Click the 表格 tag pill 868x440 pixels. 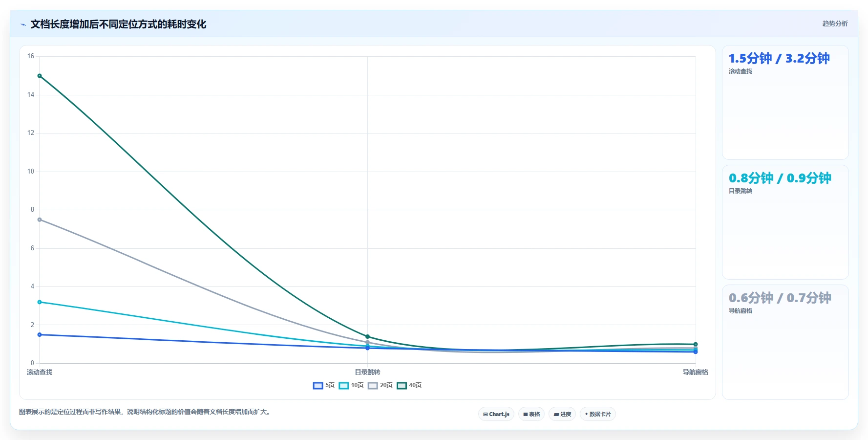[x=531, y=414]
